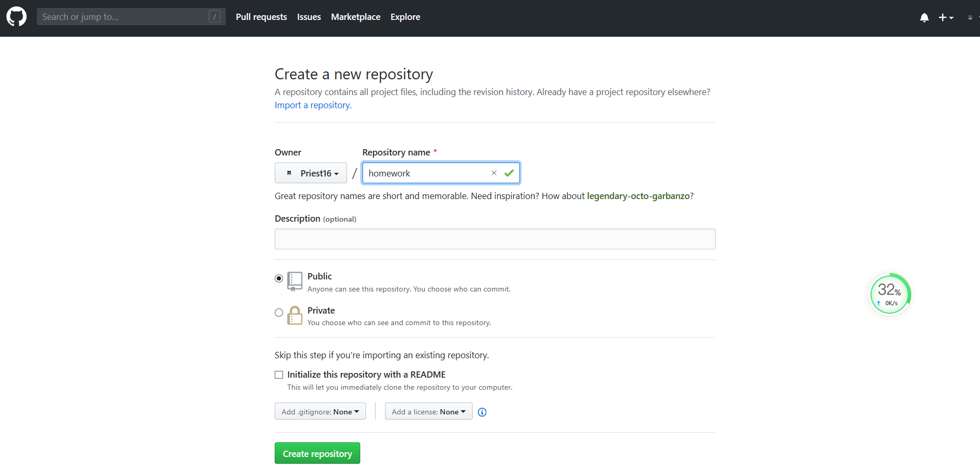Open Marketplace in the top navigation
Viewport: 980px width, 468px height.
[x=356, y=17]
